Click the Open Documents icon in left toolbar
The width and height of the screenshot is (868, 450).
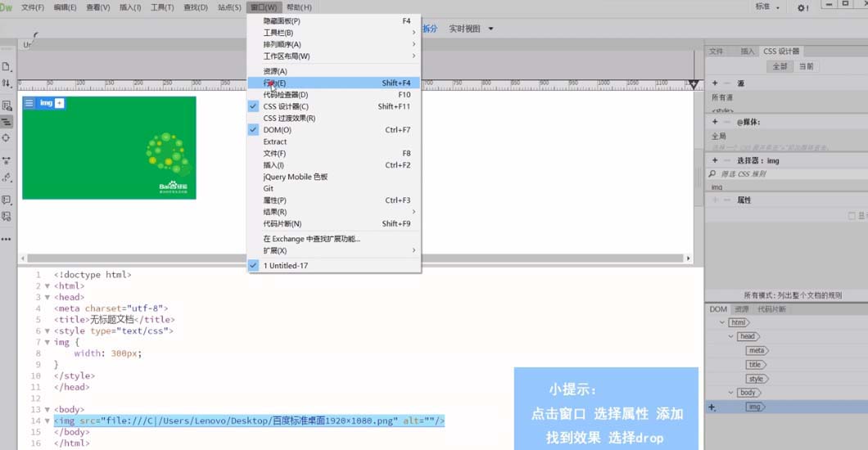(x=7, y=66)
